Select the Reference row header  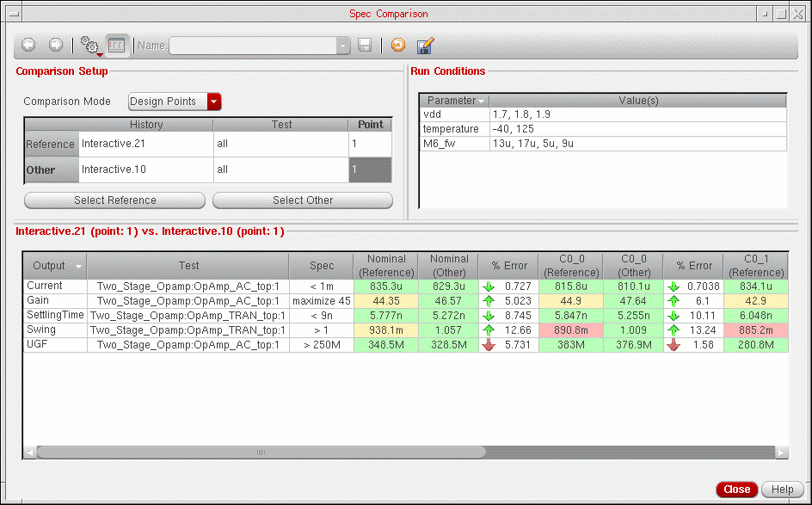[x=51, y=145]
